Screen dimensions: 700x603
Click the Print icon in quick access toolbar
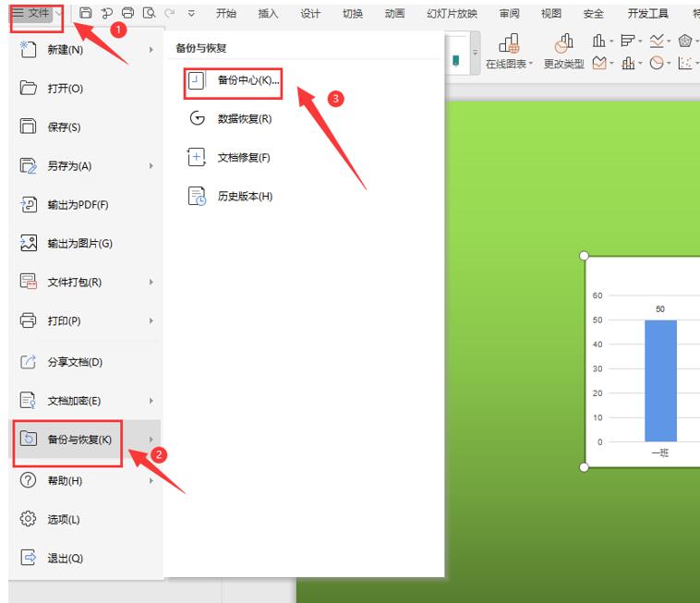point(127,13)
